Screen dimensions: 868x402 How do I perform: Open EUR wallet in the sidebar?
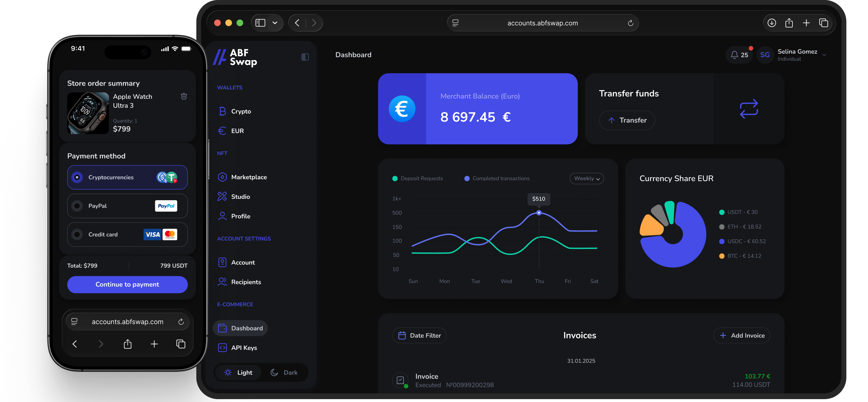231,130
